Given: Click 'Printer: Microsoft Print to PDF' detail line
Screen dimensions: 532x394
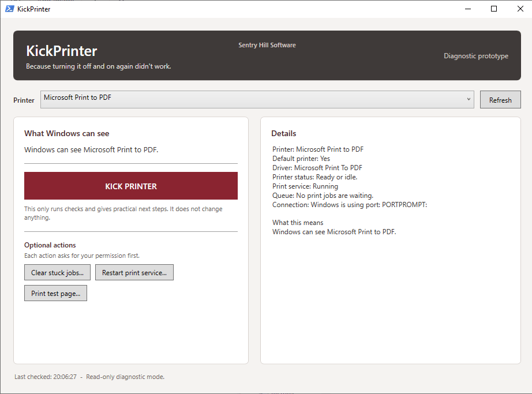Looking at the screenshot, I should tap(317, 149).
